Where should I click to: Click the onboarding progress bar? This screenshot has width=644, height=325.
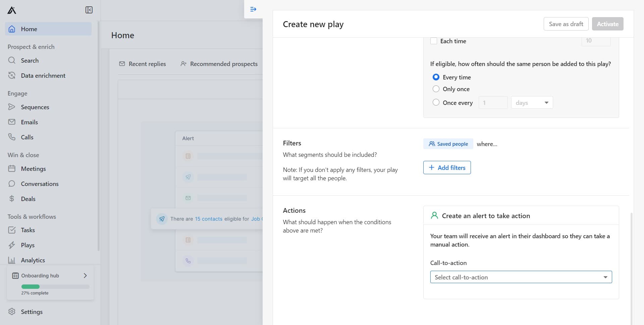tap(55, 286)
